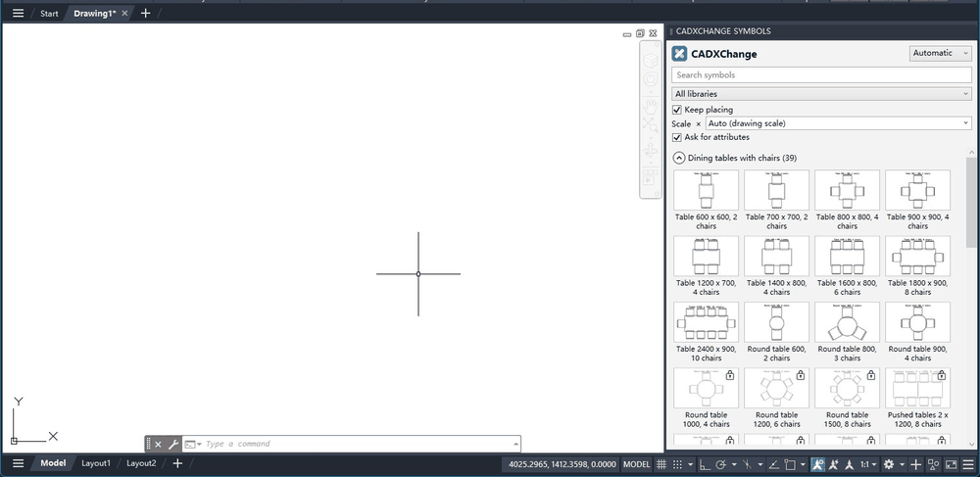Viewport: 980px width, 477px height.
Task: Toggle drawing grid display
Action: click(x=661, y=464)
